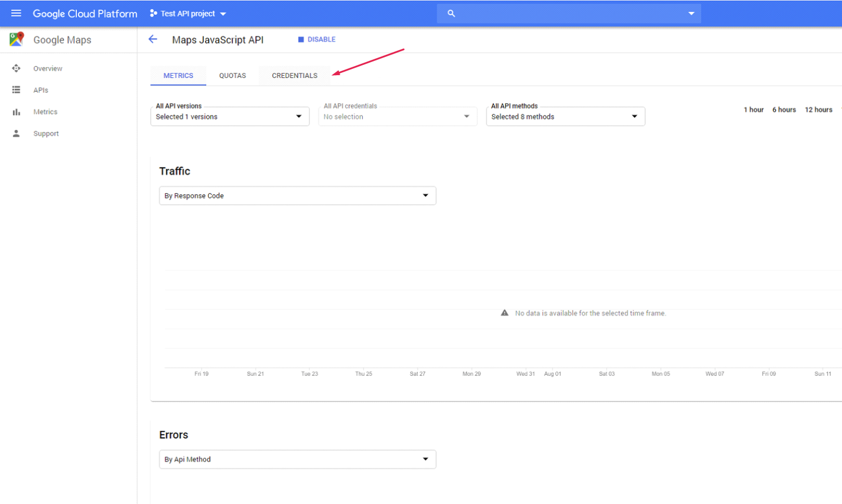The height and width of the screenshot is (504, 842).
Task: Expand the All API versions dropdown
Action: tap(230, 116)
